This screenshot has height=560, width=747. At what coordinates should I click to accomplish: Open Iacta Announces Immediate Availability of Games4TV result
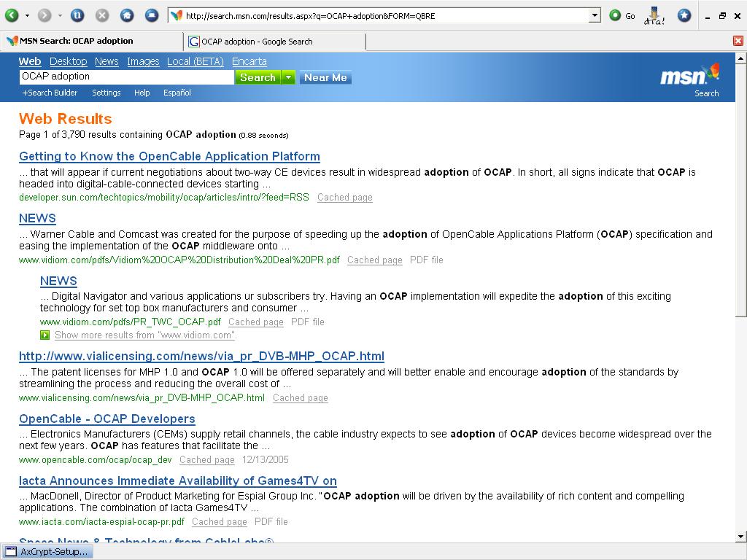click(x=178, y=481)
